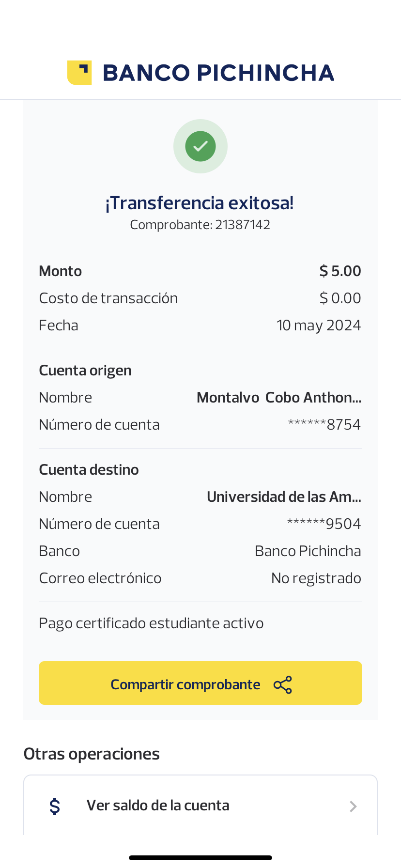Viewport: 401px width, 868px height.
Task: Tap the Otras operaciones section heading
Action: coord(92,754)
